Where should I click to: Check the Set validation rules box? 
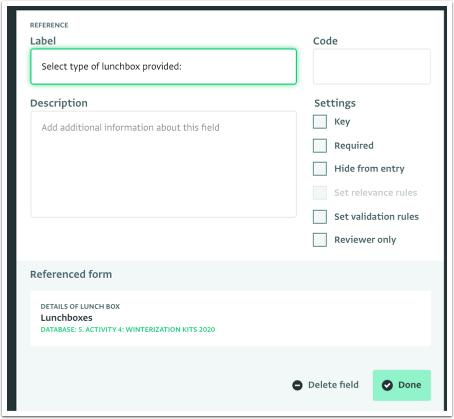320,217
